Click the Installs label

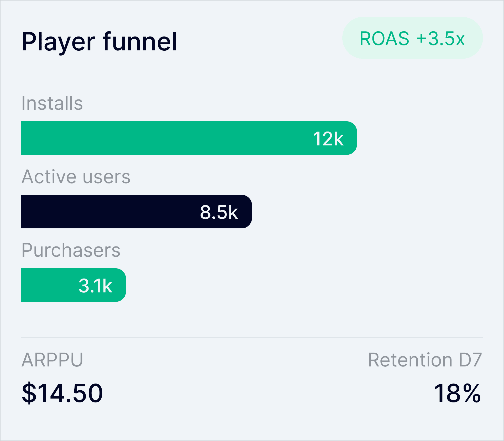point(52,103)
